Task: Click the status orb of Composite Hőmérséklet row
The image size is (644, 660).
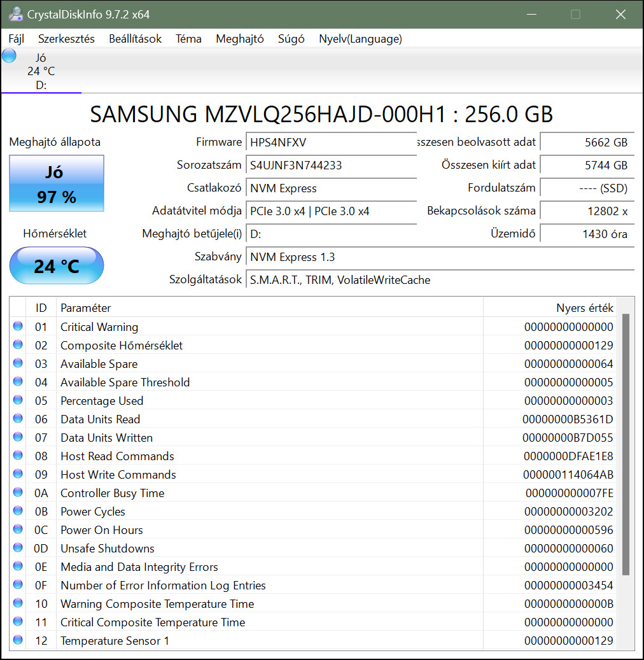Action: click(x=18, y=345)
